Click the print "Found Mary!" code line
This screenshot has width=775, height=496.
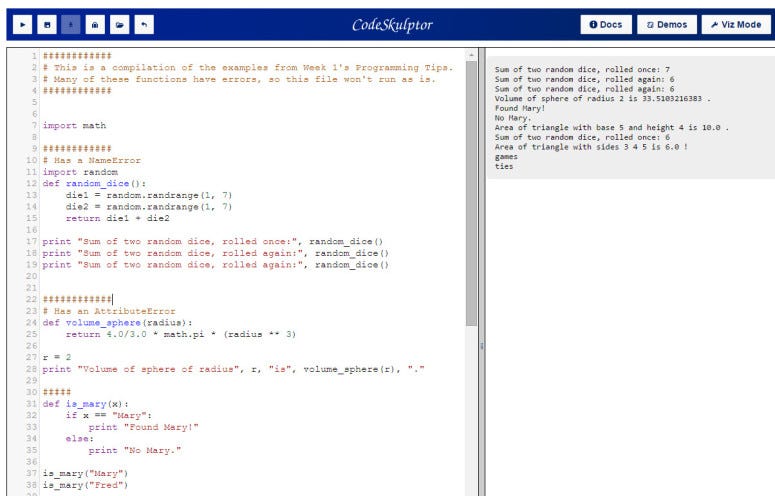(x=143, y=427)
